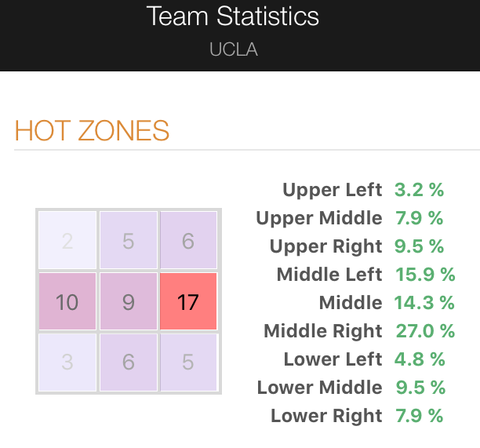Choose the lower left zone showing 3
This screenshot has width=480, height=448.
click(x=67, y=362)
